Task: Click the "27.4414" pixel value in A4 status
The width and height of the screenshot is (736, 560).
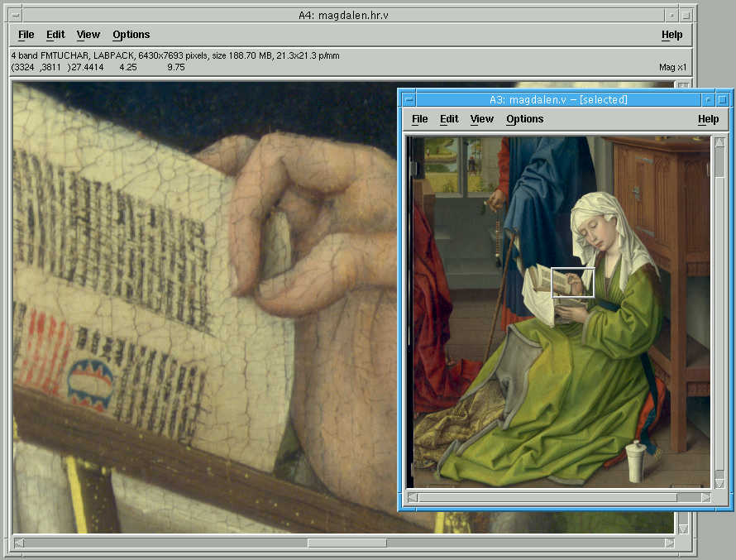Action: pos(88,68)
